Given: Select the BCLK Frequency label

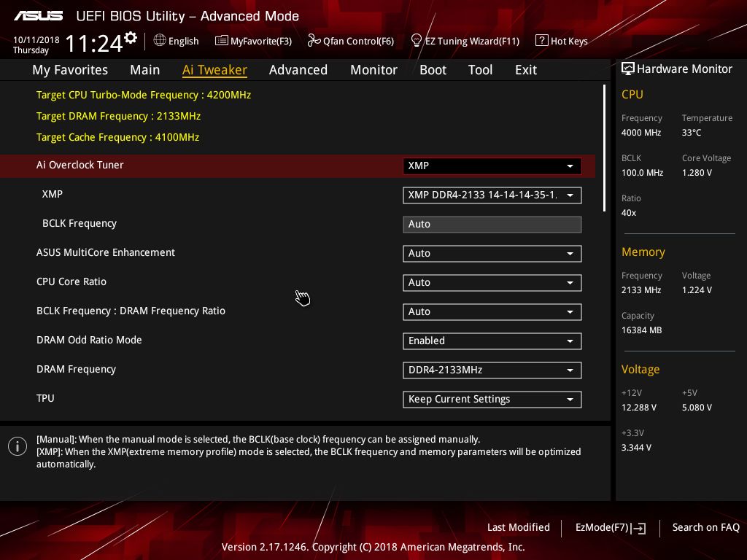Looking at the screenshot, I should click(80, 224).
